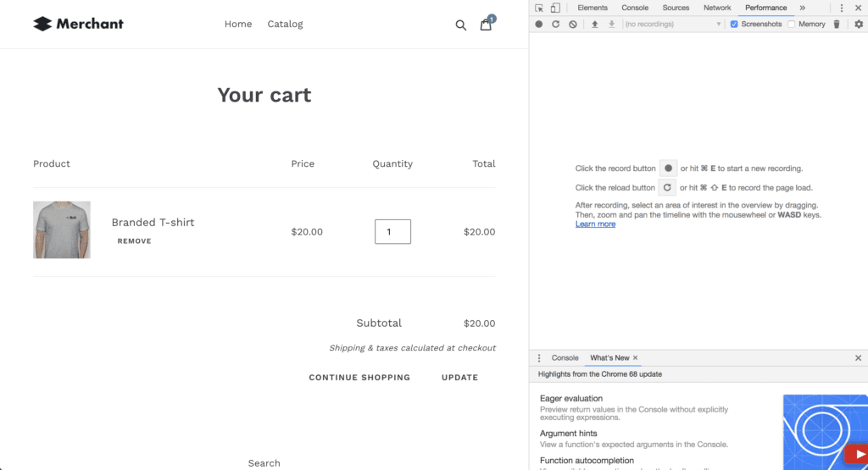The width and height of the screenshot is (868, 470).
Task: Click 'Shipping & taxes calculated at checkout' text
Action: pos(413,348)
